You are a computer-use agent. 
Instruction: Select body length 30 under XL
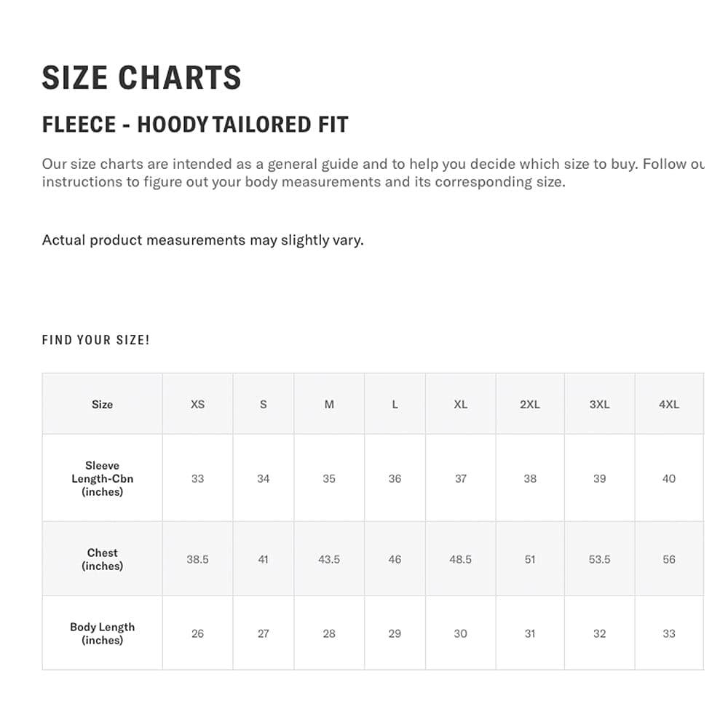point(461,633)
